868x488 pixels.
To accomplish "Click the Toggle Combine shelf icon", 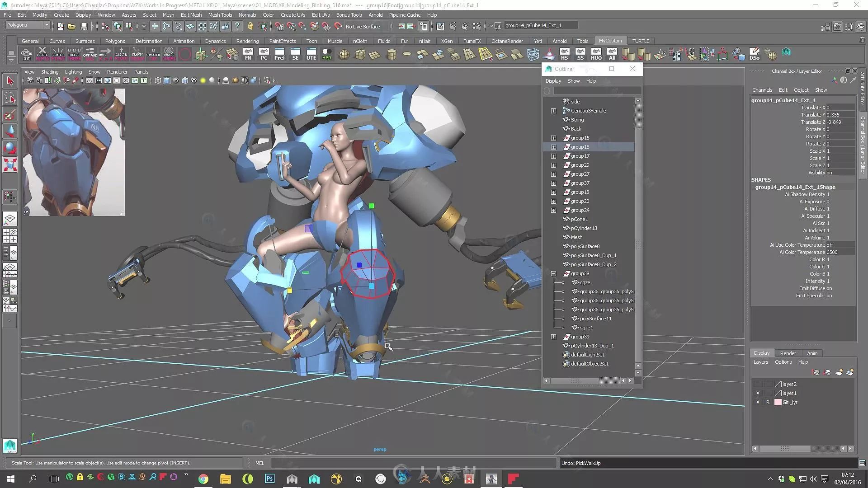I will [x=169, y=54].
